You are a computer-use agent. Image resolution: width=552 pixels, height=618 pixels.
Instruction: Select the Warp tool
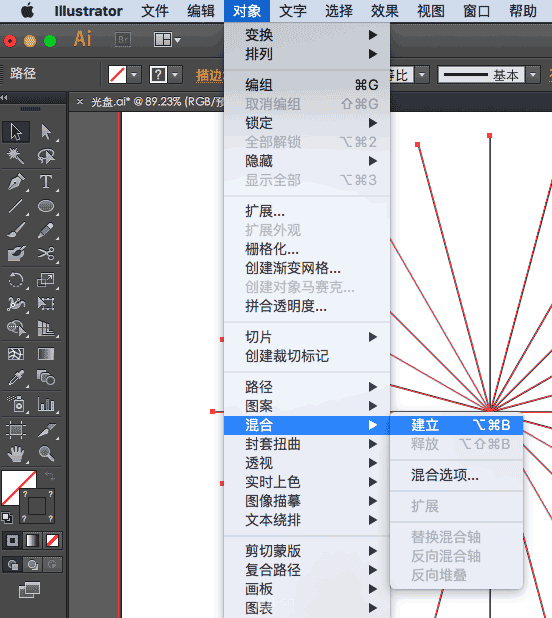[x=16, y=304]
